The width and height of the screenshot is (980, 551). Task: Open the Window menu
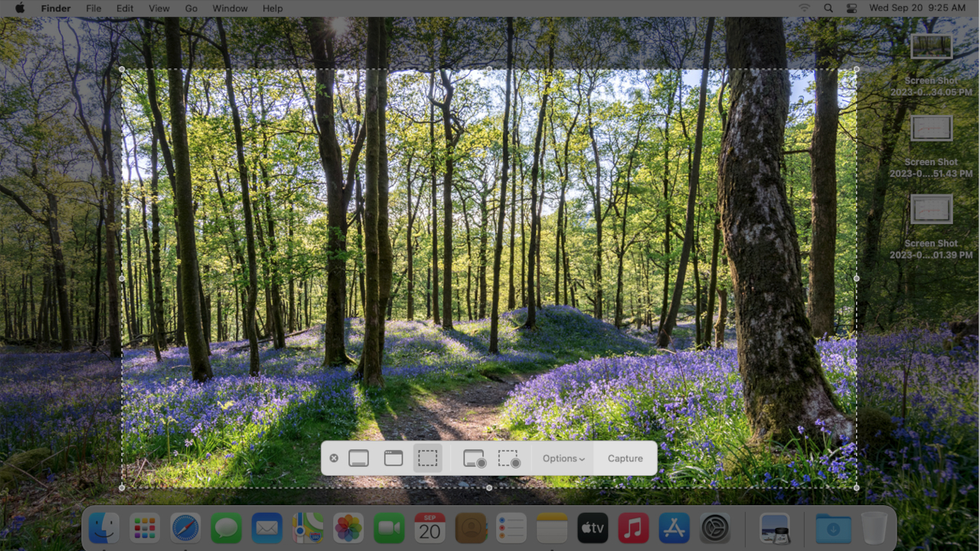pyautogui.click(x=230, y=8)
